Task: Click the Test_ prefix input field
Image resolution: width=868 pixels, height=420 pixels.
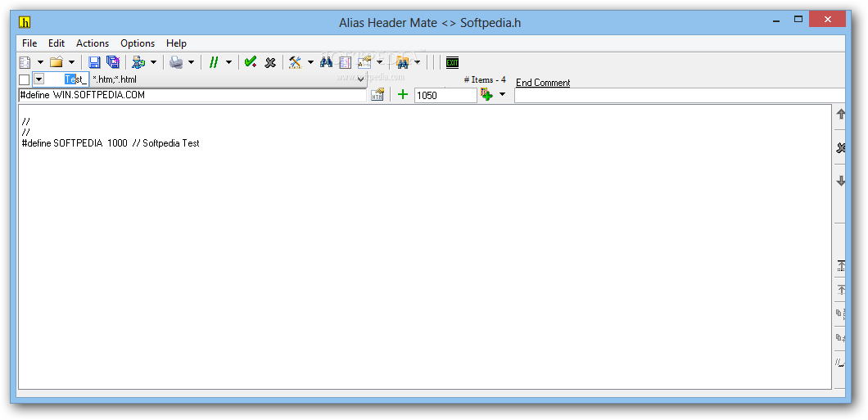Action: 66,79
